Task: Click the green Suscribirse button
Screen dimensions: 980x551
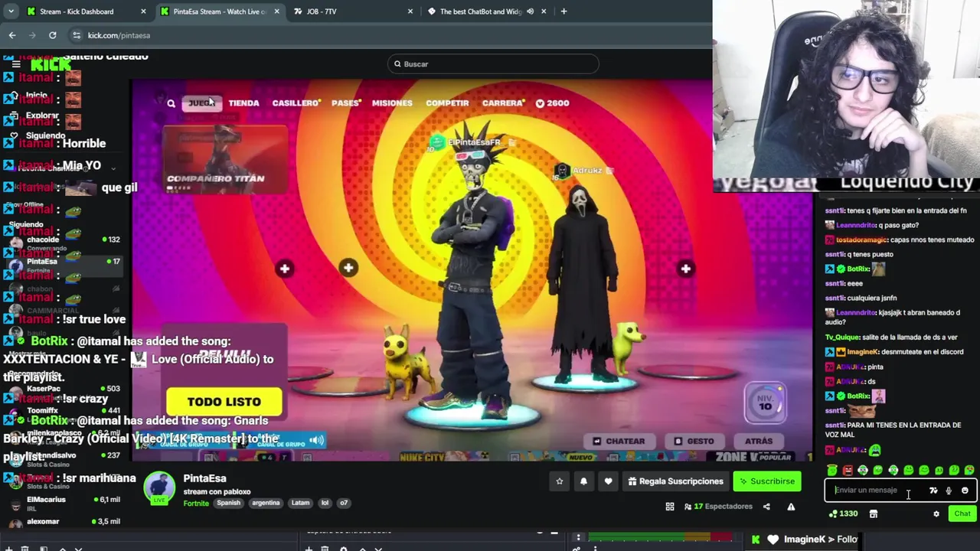Action: tap(767, 481)
